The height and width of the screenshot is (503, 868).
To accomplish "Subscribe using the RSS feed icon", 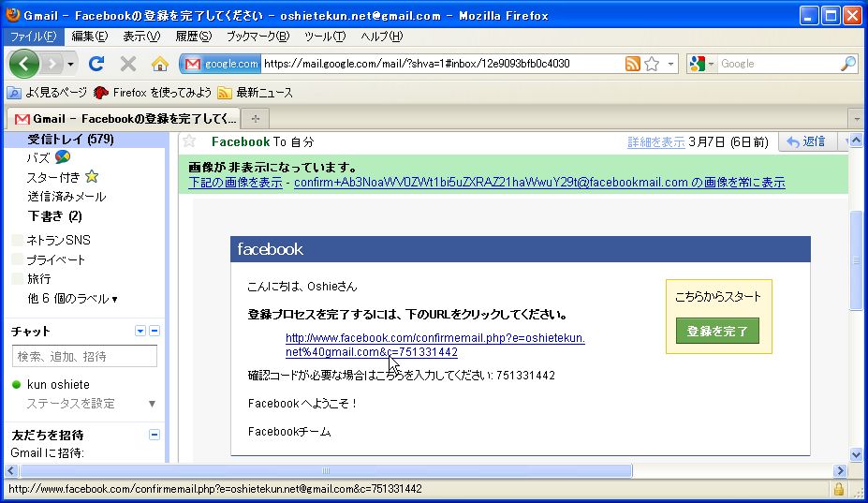I will pos(633,64).
